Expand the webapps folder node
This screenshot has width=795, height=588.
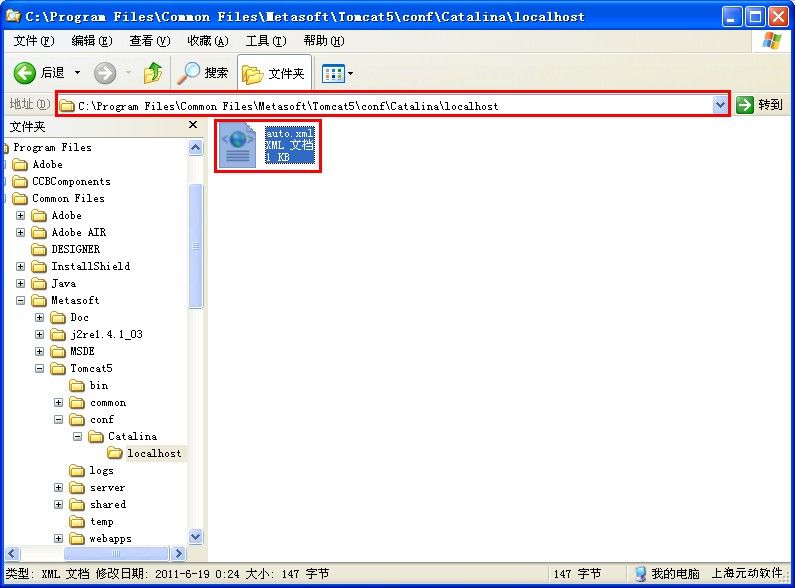pyautogui.click(x=58, y=538)
